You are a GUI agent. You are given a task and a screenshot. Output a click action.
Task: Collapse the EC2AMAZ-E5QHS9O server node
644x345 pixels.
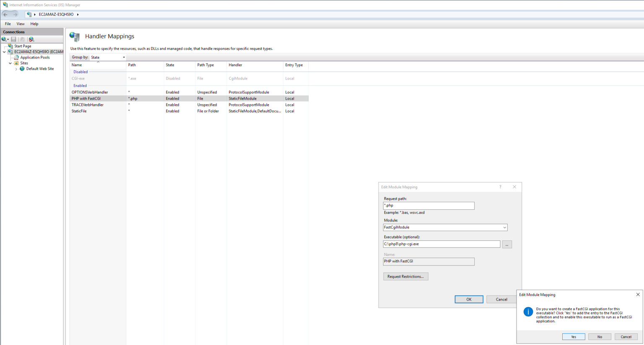4,51
